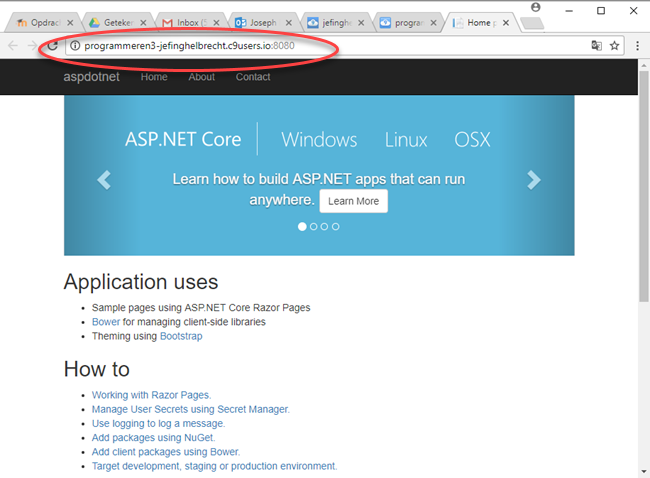
Task: Click the browser forward arrow
Action: [x=32, y=45]
